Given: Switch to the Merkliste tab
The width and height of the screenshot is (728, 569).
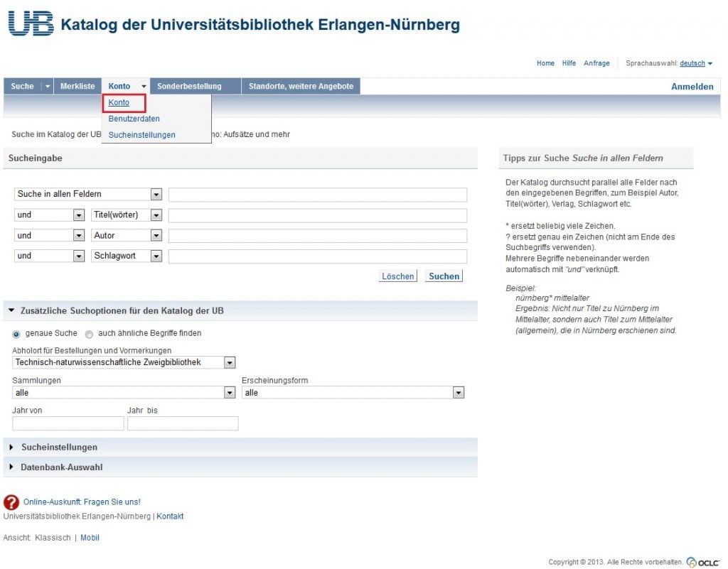Looking at the screenshot, I should coord(77,85).
